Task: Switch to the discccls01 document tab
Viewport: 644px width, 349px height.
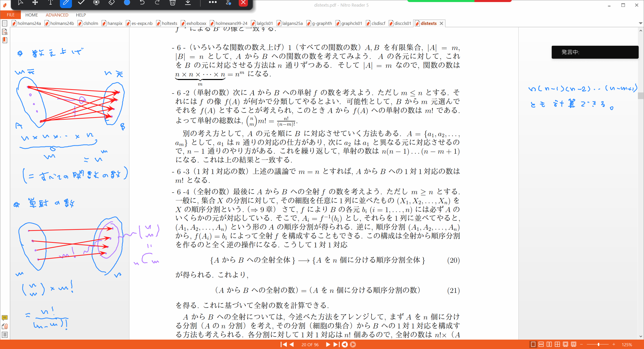Action: tap(400, 23)
